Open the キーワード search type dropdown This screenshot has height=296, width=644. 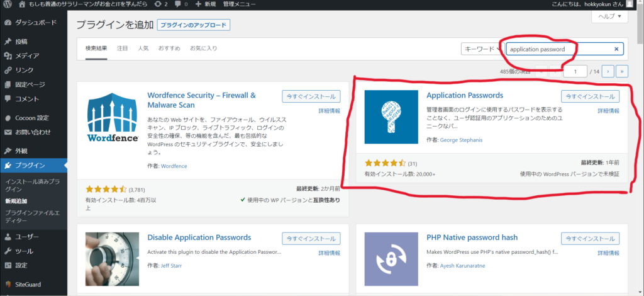click(x=482, y=49)
